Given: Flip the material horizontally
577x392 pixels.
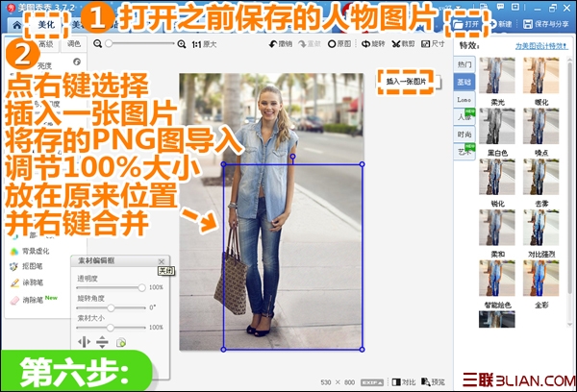Looking at the screenshot, I should point(84,342).
